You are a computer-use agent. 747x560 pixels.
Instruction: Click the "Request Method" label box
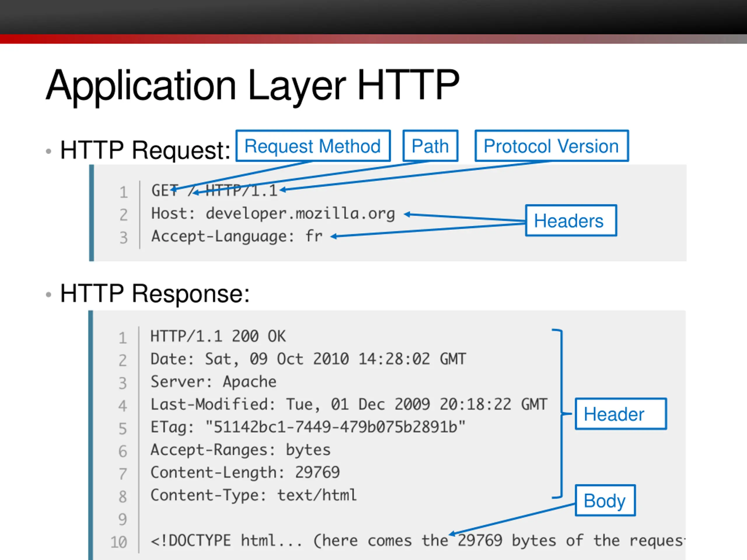coord(313,146)
